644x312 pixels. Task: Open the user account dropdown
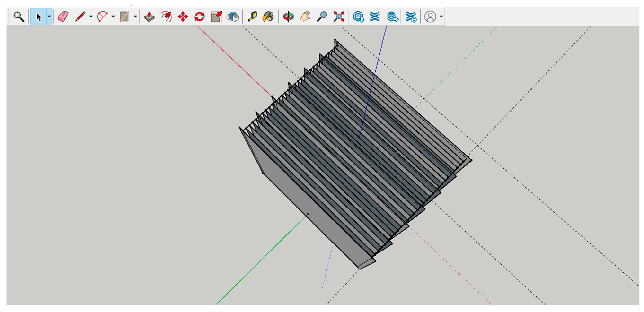click(441, 17)
